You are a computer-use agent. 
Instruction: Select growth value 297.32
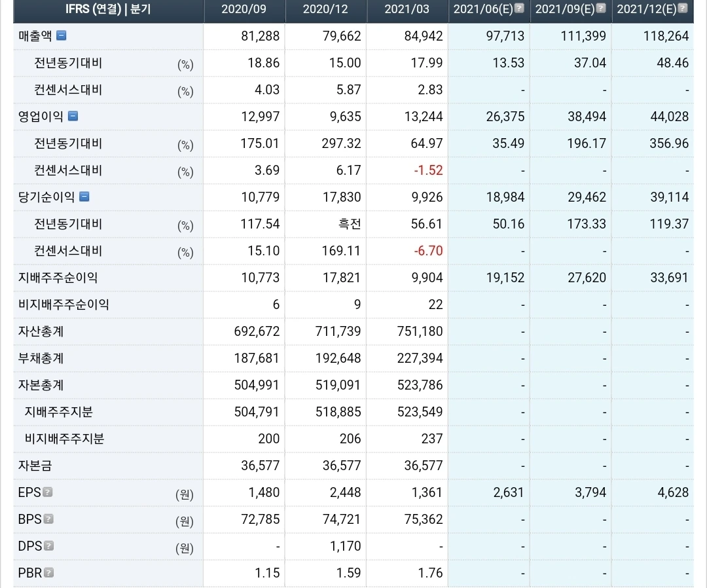[341, 143]
